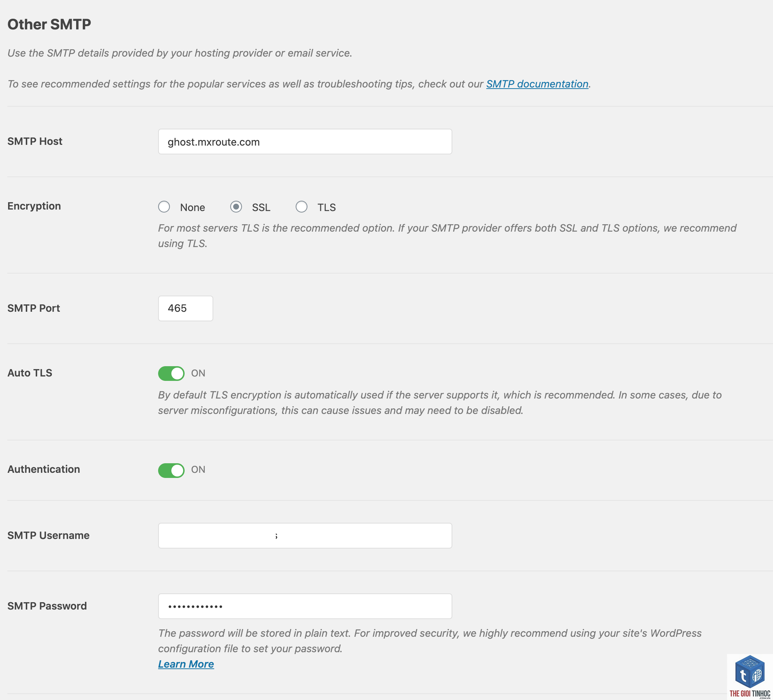Image resolution: width=773 pixels, height=700 pixels.
Task: Click the SMTP Password field
Action: [x=305, y=606]
